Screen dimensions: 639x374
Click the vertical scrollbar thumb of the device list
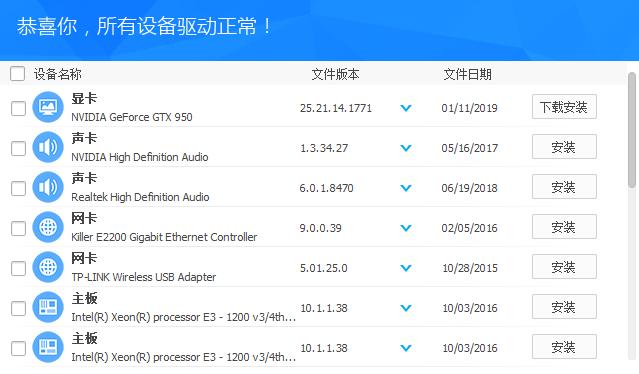632,130
